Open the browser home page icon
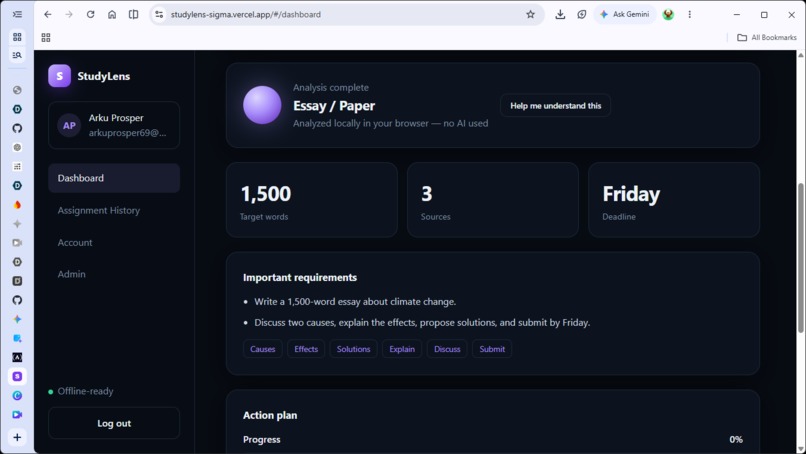Viewport: 806px width, 454px height. [112, 14]
